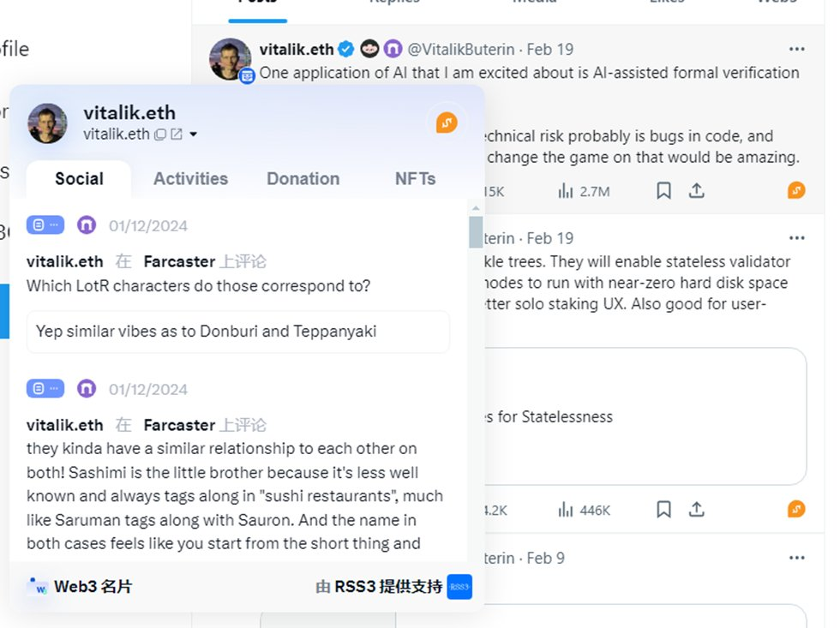840x628 pixels.
Task: Click the emoji face badge after the verified checkmark
Action: pos(369,49)
